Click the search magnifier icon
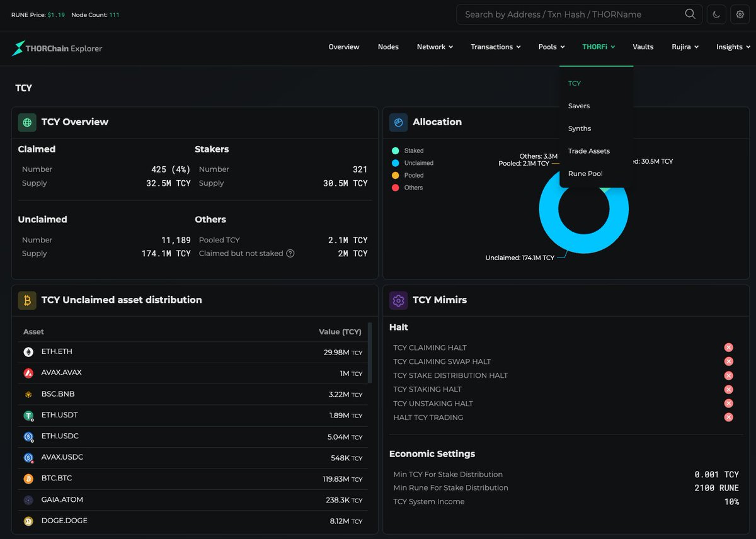756x539 pixels. (x=690, y=14)
